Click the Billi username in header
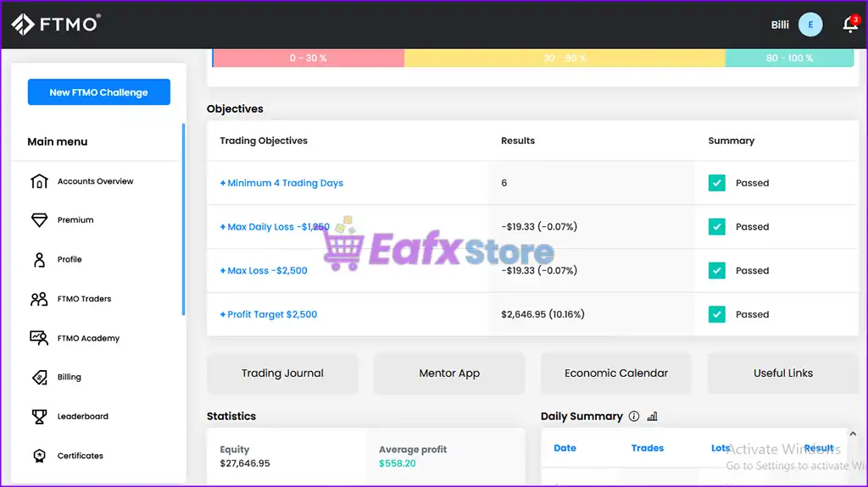This screenshot has height=487, width=868. pyautogui.click(x=780, y=25)
